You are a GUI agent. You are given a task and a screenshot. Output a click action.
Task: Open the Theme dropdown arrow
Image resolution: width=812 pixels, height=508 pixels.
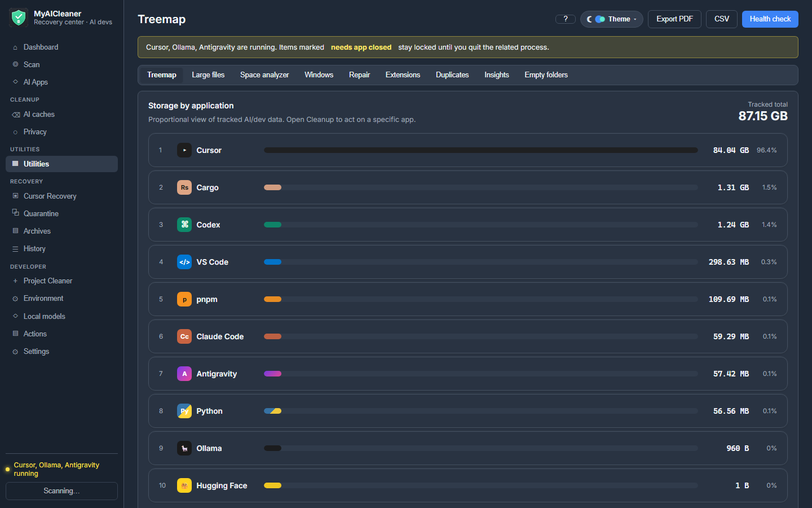coord(635,19)
